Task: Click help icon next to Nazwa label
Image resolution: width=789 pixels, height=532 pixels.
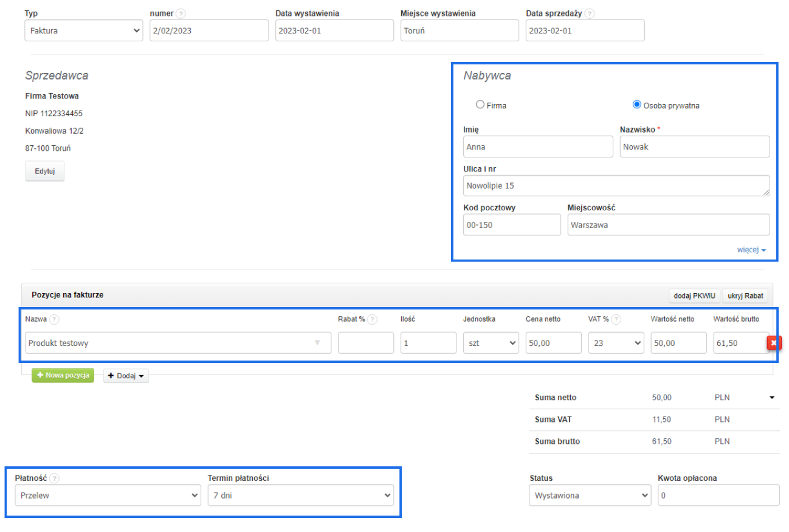Action: point(54,319)
